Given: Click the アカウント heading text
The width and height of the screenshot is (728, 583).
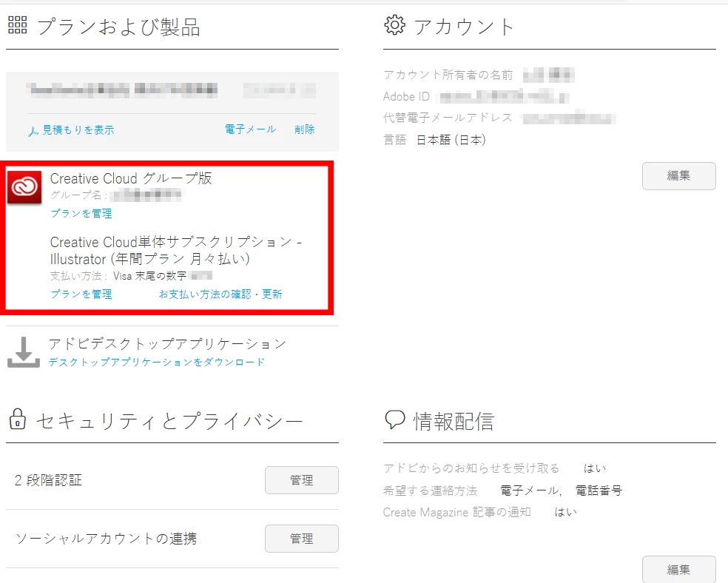Looking at the screenshot, I should coord(464,27).
